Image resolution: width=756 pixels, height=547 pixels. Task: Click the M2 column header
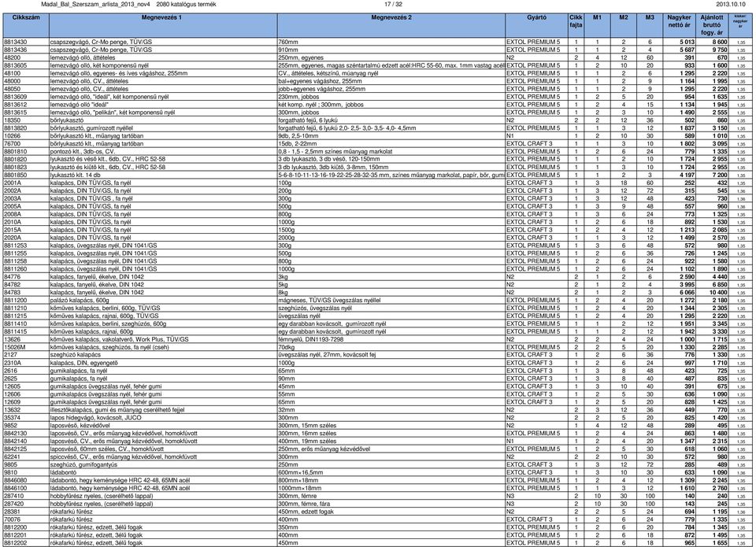coord(624,25)
